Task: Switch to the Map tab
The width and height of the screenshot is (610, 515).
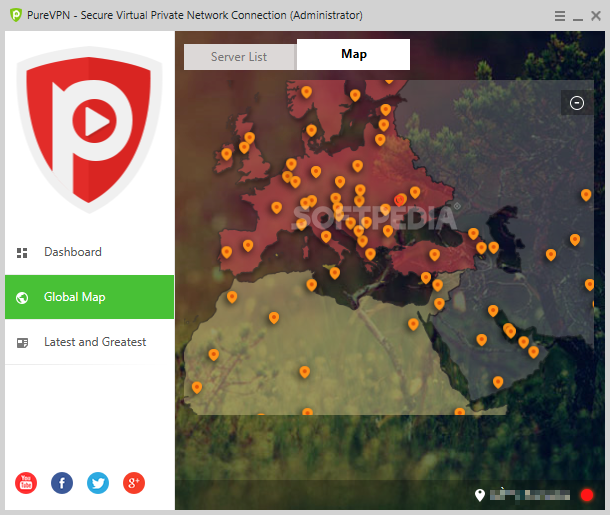Action: click(353, 54)
